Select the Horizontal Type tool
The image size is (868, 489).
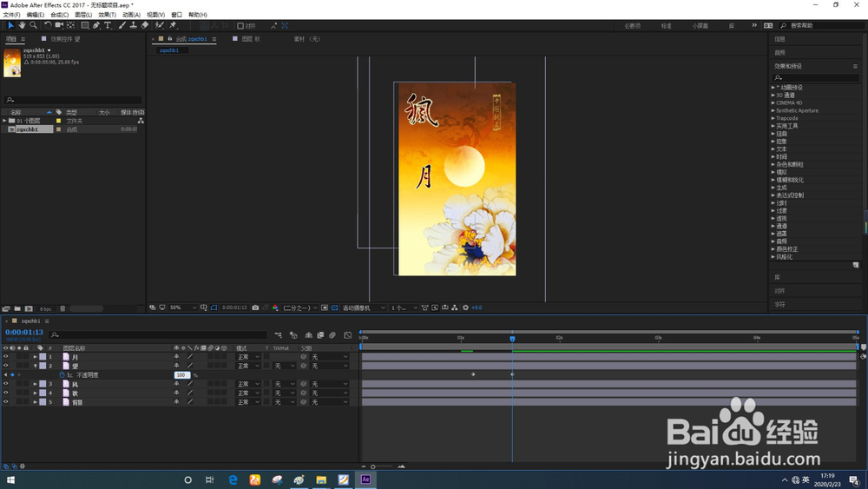(x=108, y=25)
